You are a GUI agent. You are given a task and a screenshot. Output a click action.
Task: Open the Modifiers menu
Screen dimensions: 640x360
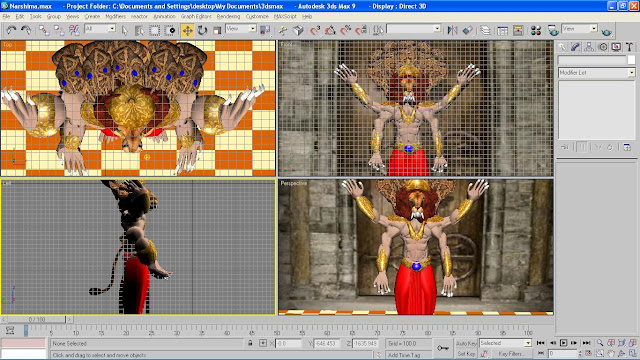116,16
